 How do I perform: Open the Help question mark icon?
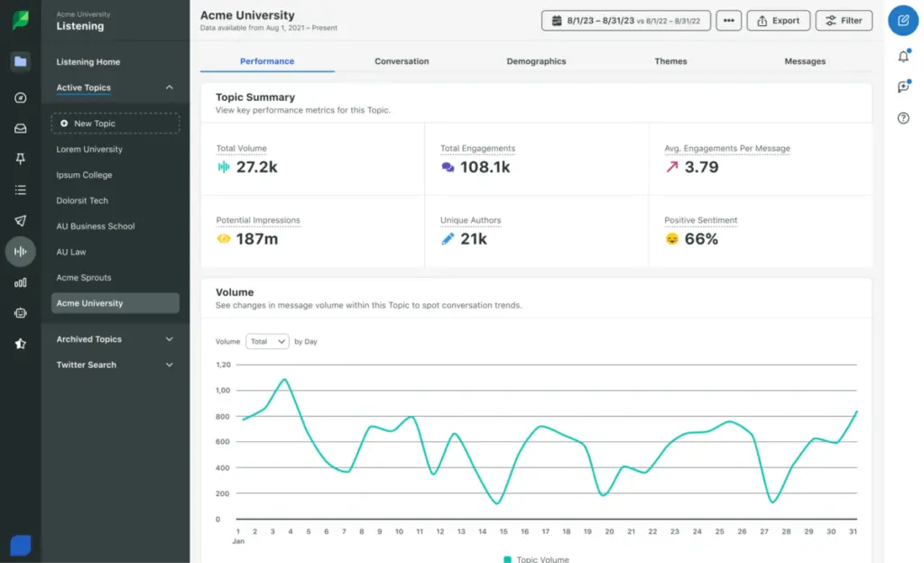[903, 118]
